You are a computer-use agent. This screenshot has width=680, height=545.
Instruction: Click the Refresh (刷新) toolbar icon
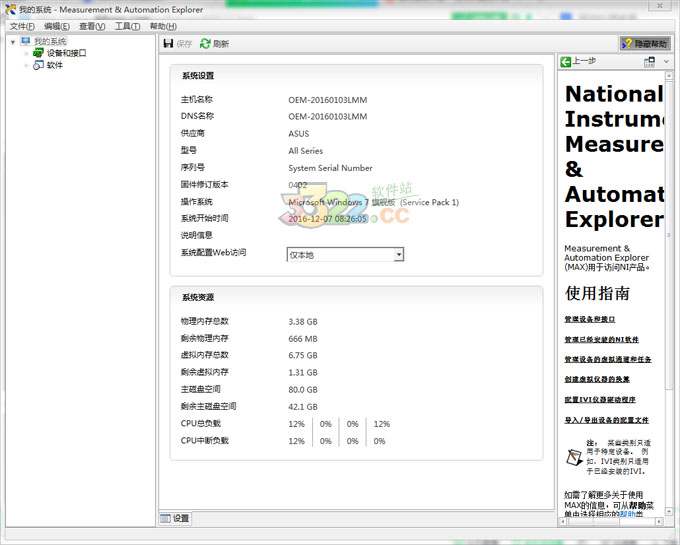[205, 44]
